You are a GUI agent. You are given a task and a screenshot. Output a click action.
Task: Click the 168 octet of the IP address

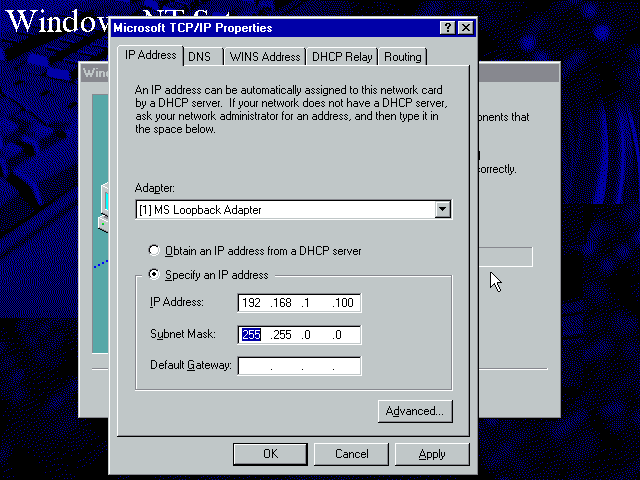coord(282,303)
